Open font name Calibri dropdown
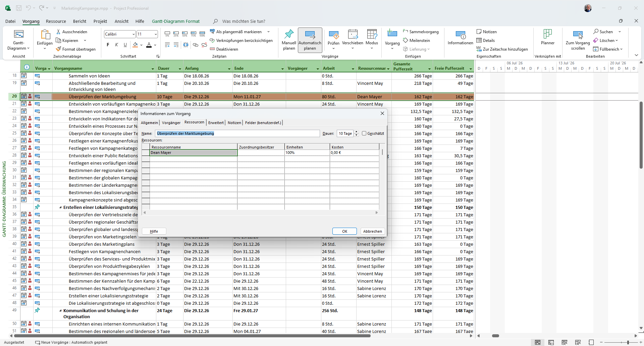Image resolution: width=644 pixels, height=346 pixels. (133, 34)
